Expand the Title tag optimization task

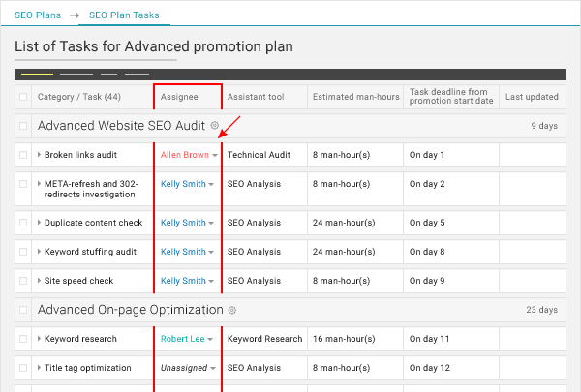click(x=39, y=368)
